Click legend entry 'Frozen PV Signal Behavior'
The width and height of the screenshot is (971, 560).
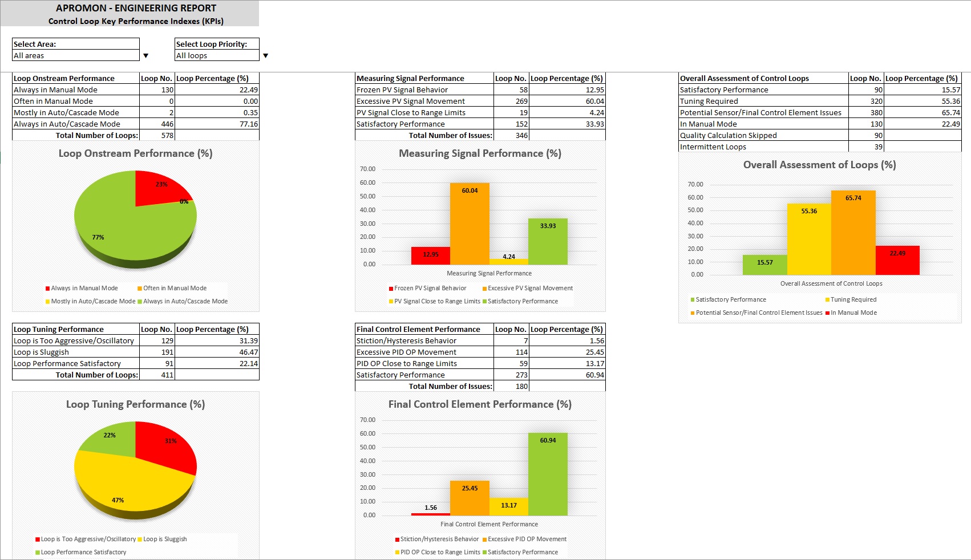[x=428, y=288]
